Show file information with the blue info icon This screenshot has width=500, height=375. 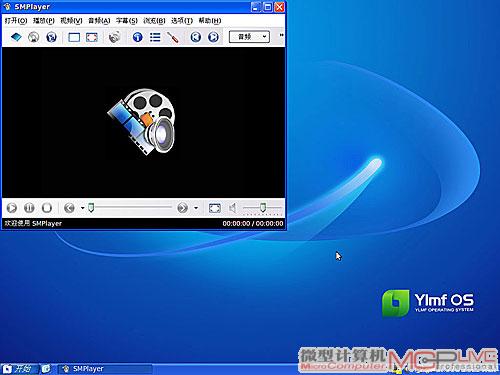point(138,37)
